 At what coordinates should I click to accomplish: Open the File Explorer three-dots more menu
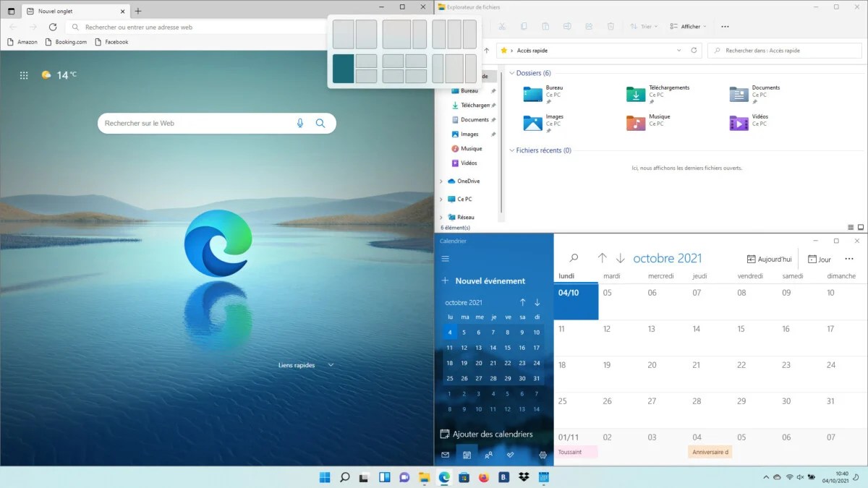pos(725,27)
